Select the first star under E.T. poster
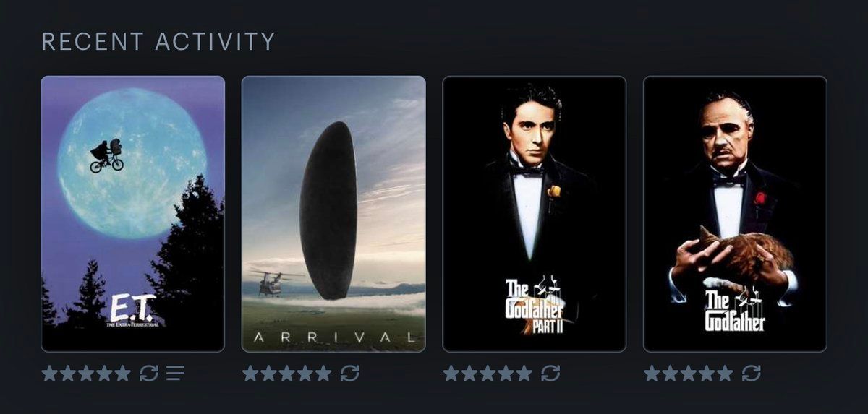 [50, 373]
